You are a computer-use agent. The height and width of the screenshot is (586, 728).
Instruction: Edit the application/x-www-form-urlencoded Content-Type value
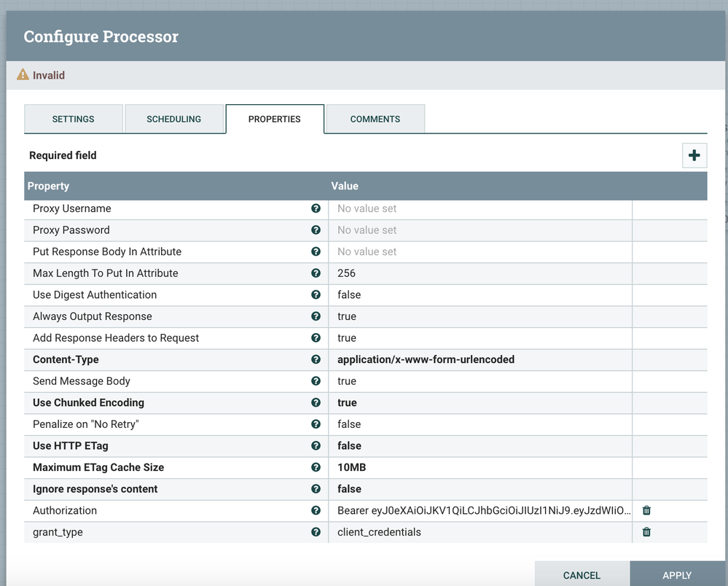pyautogui.click(x=480, y=360)
